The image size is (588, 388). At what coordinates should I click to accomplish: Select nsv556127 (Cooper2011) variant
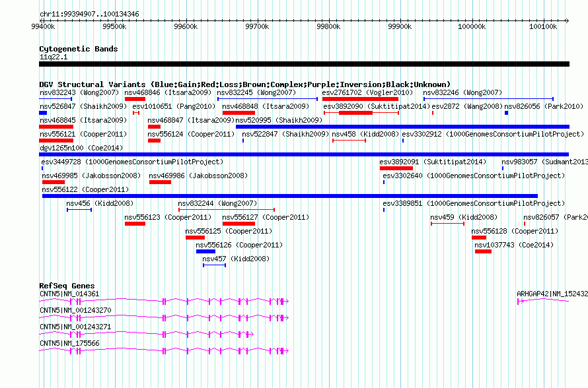coord(266,217)
